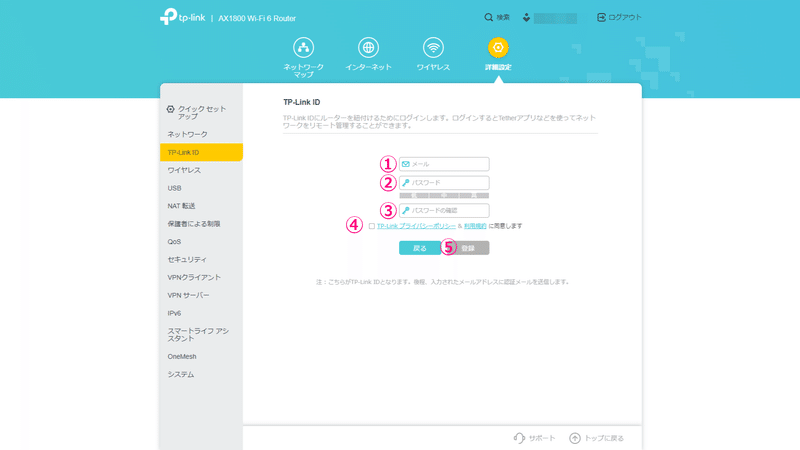The height and width of the screenshot is (450, 800).
Task: Open ワイヤレス in the sidebar
Action: [x=201, y=170]
